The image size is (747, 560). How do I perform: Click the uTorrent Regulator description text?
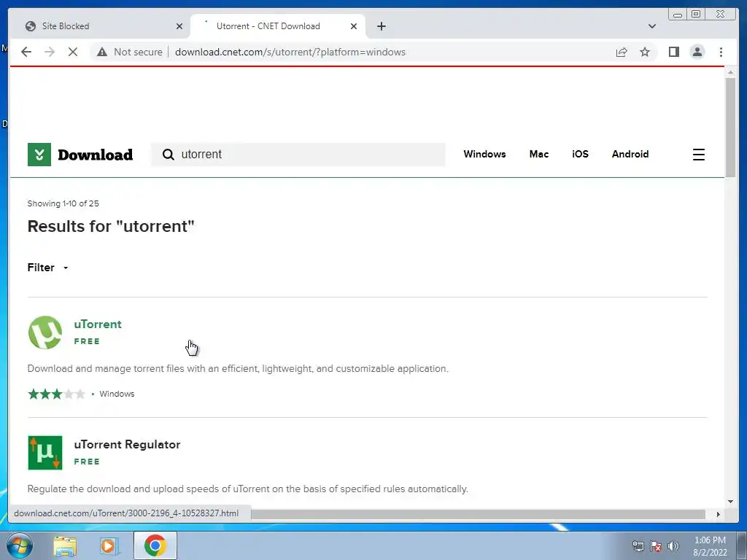click(248, 489)
